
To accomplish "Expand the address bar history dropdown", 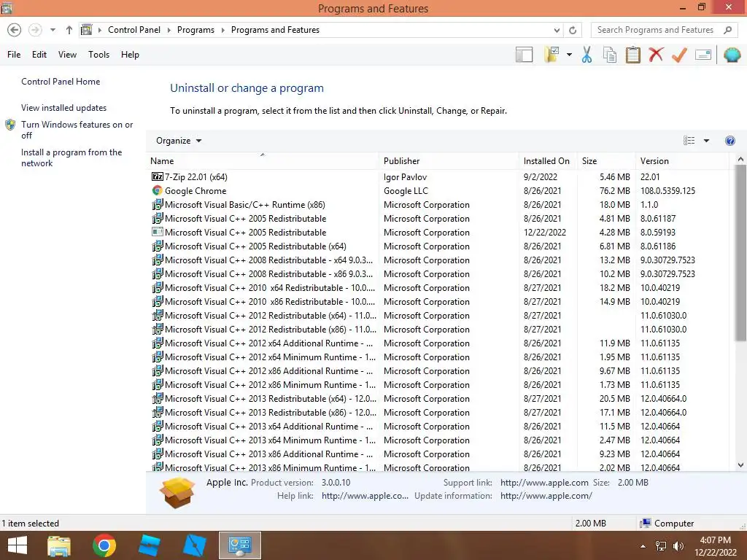I will [x=557, y=30].
